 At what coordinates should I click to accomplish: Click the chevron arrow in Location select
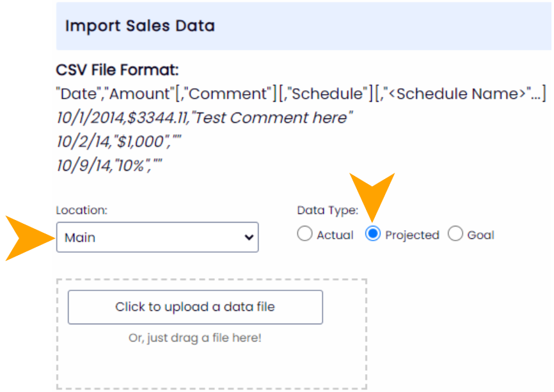click(x=249, y=237)
